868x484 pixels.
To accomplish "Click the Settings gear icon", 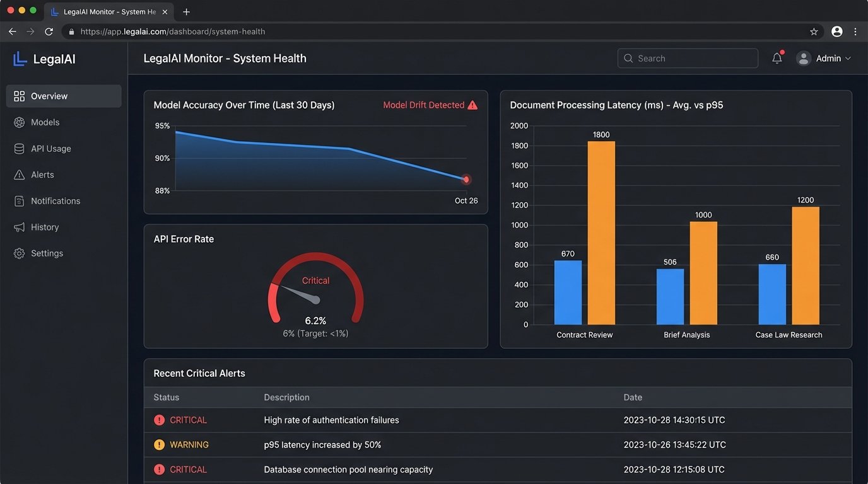I will click(x=20, y=253).
